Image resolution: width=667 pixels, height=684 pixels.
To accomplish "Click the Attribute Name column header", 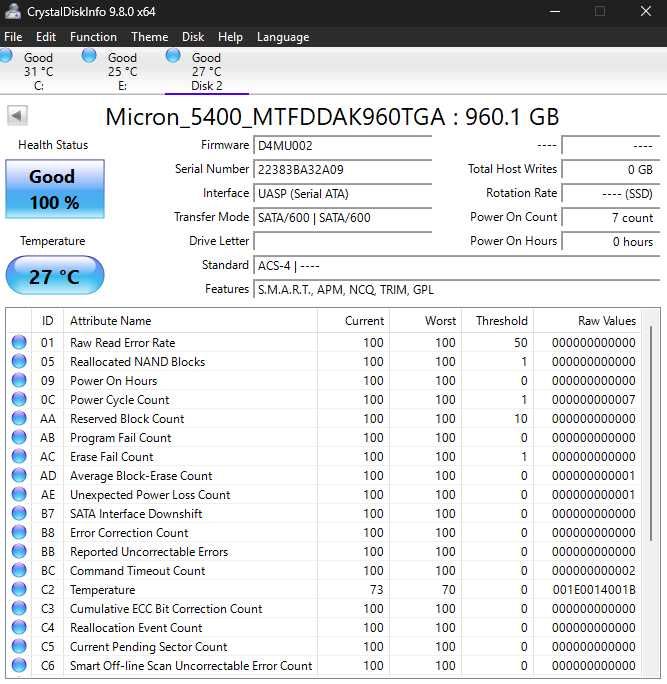I will [x=190, y=321].
